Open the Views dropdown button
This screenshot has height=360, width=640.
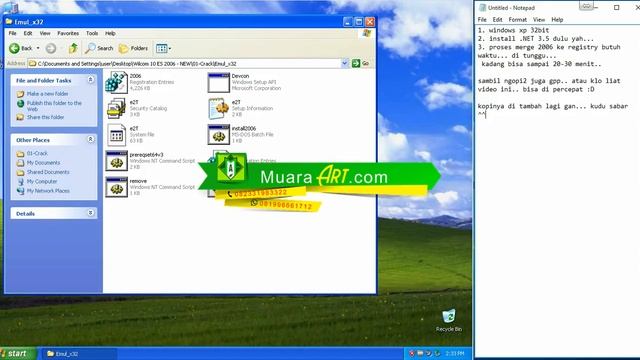coord(163,48)
